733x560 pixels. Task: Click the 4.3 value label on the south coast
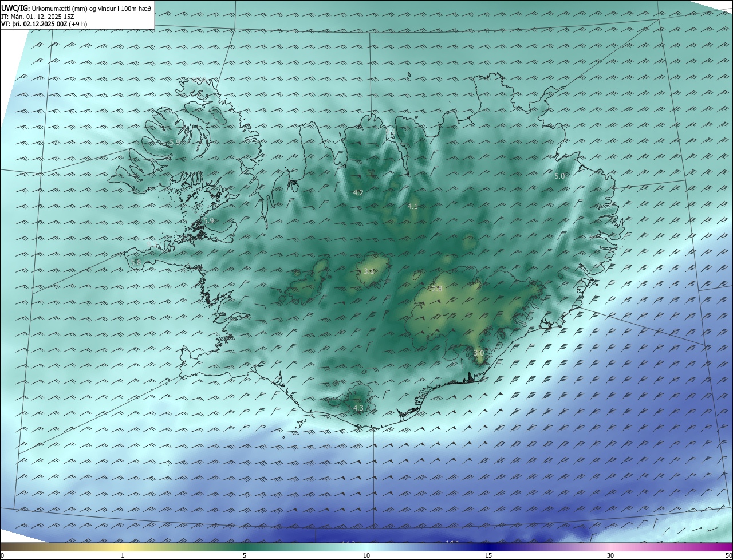[x=358, y=408]
